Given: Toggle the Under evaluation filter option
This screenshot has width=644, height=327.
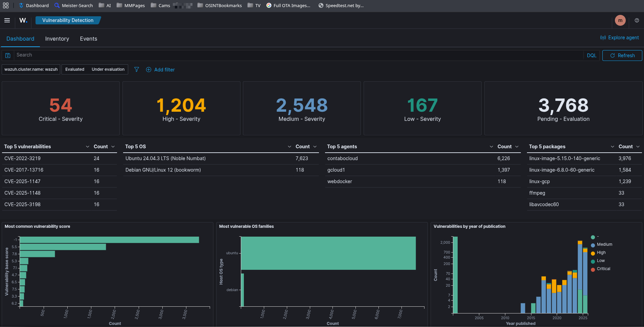Looking at the screenshot, I should pos(108,69).
